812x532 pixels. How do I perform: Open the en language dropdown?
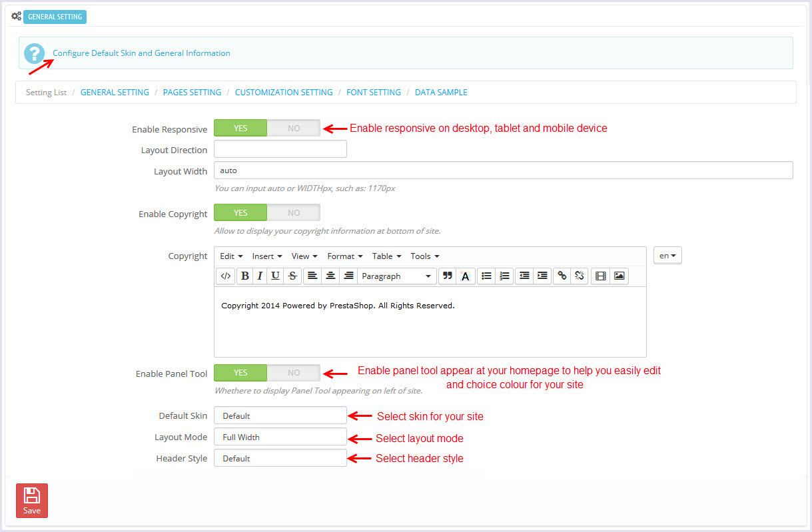tap(667, 256)
